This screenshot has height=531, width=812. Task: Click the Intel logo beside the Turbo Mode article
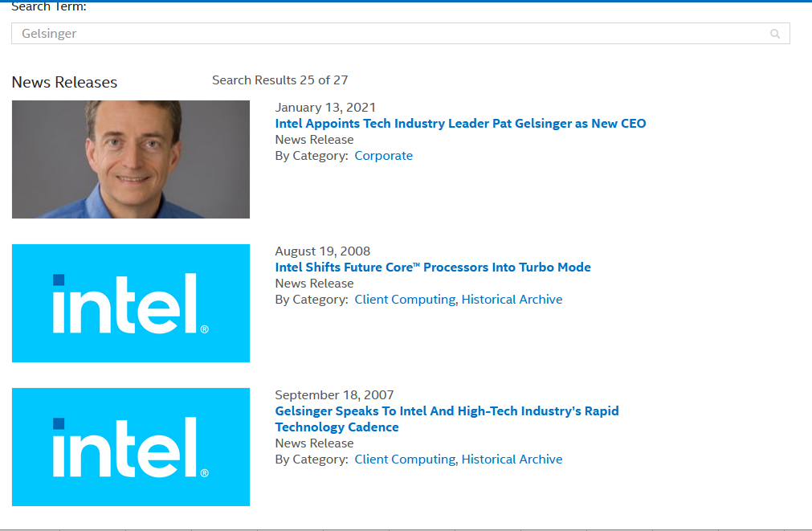pyautogui.click(x=131, y=303)
